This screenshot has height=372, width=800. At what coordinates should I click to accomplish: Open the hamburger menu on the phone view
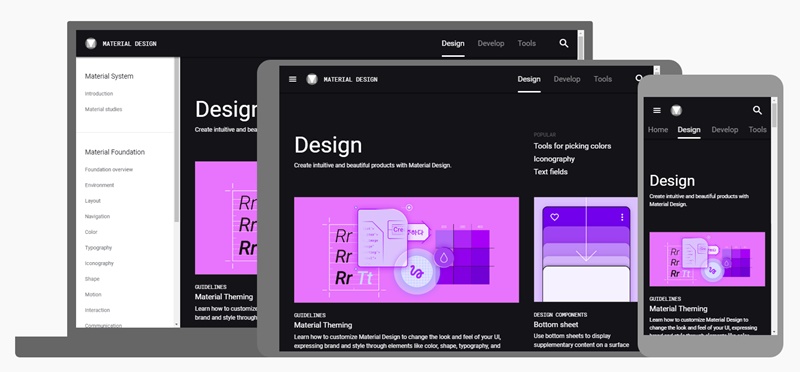pyautogui.click(x=657, y=110)
